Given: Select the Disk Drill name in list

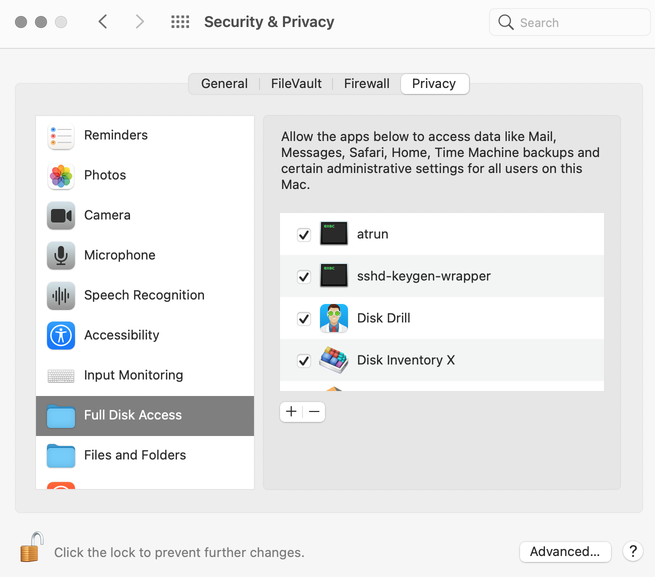Looking at the screenshot, I should click(x=383, y=318).
